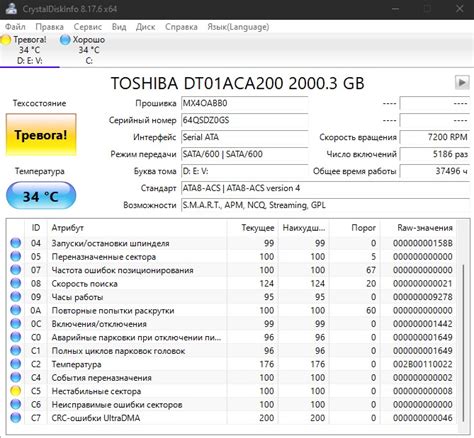Click blue status icon for Переназначенные сектора
This screenshot has width=474, height=438.
coord(15,256)
